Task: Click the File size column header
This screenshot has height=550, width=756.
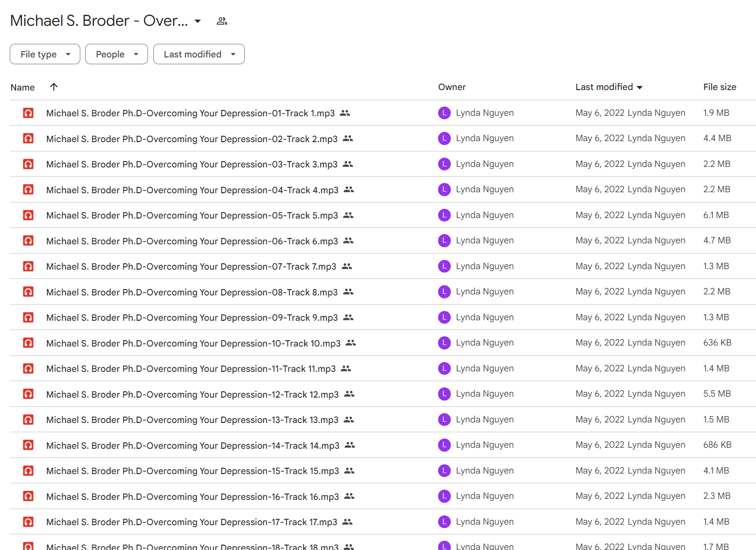Action: tap(719, 87)
